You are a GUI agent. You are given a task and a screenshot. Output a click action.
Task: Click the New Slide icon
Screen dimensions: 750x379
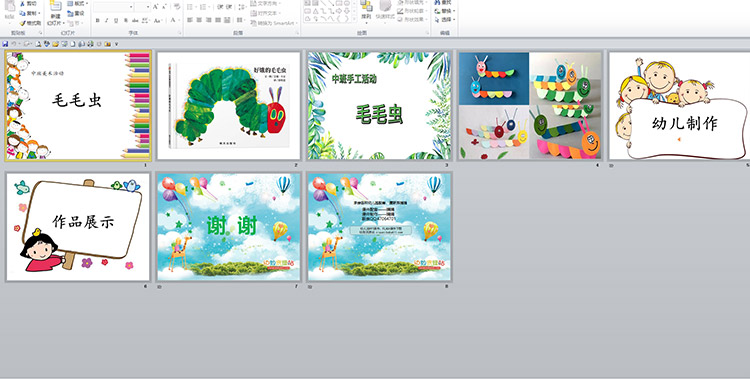point(55,7)
